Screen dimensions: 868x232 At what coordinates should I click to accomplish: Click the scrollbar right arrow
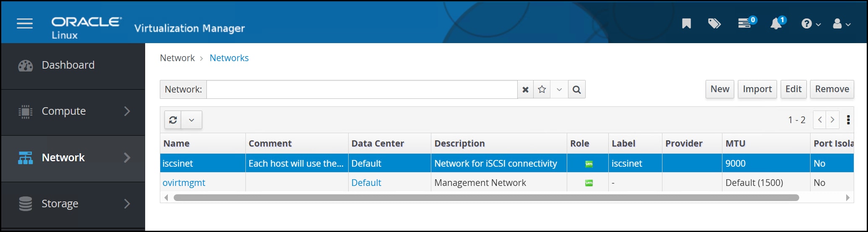(x=847, y=198)
